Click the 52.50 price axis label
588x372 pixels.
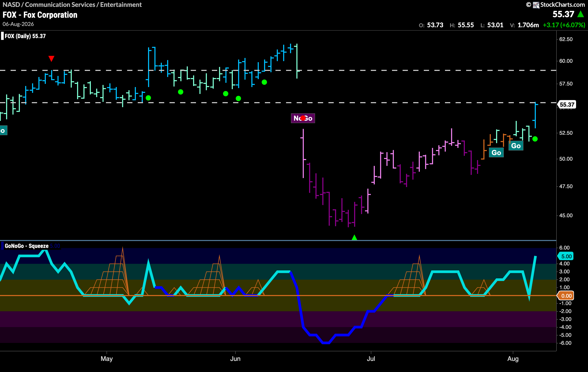(566, 133)
